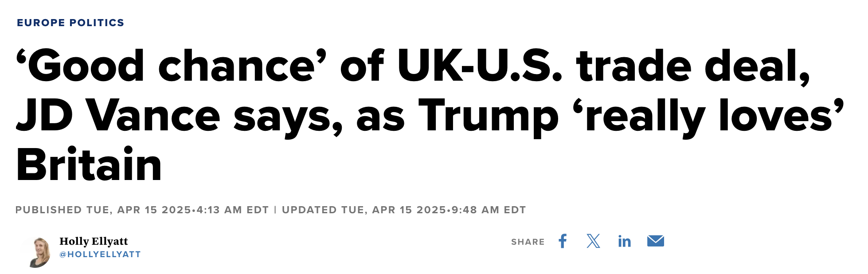Share the article on X
Image resolution: width=868 pixels, height=274 pixels.
click(593, 241)
